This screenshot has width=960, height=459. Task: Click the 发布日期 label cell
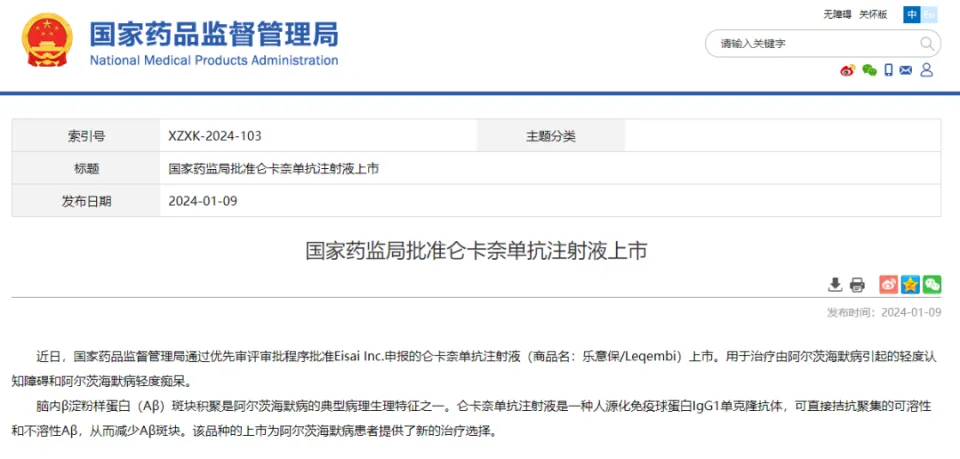[86, 201]
